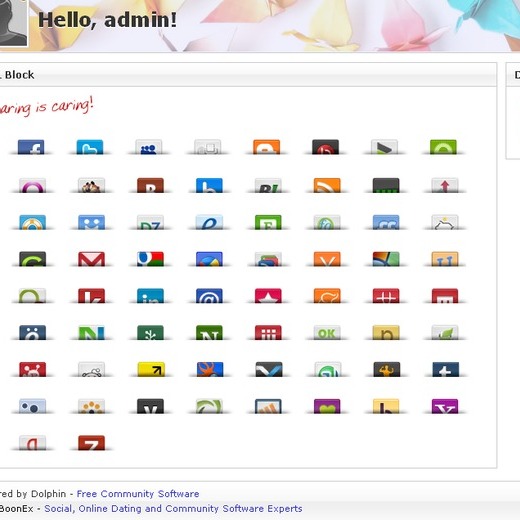The width and height of the screenshot is (520, 520).
Task: Click the pink star icon
Action: pos(268,296)
